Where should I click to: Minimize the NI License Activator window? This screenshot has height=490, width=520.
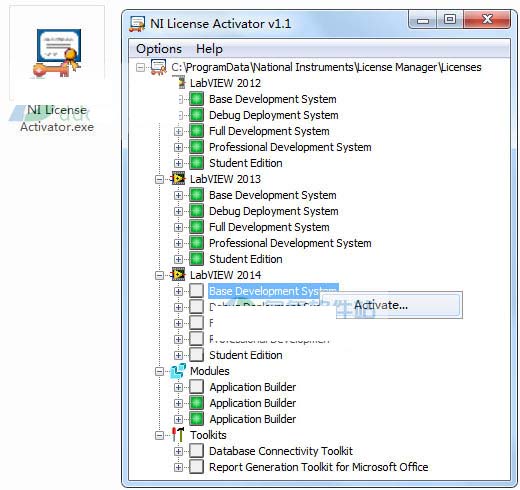coord(423,20)
